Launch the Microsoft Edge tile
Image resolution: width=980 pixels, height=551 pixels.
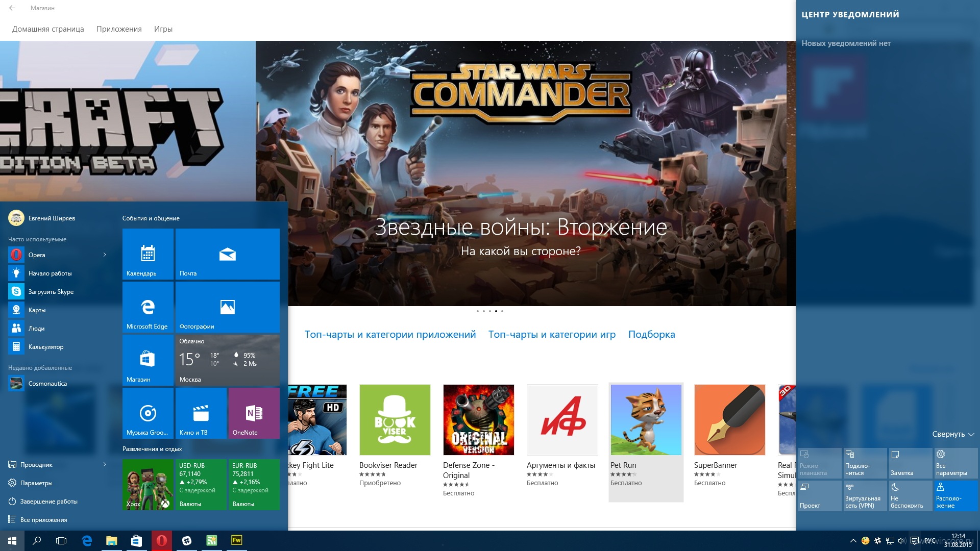(x=148, y=307)
